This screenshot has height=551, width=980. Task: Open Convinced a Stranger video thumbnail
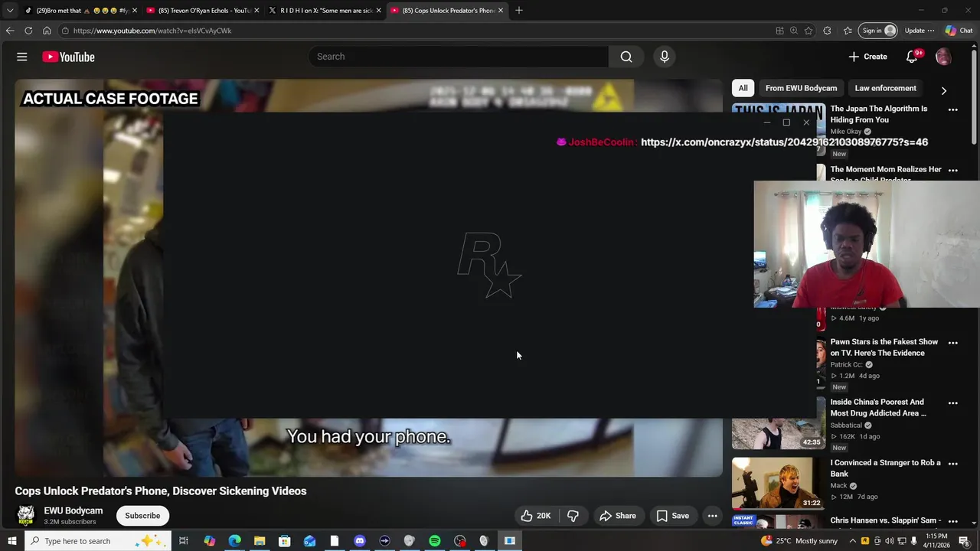(779, 484)
